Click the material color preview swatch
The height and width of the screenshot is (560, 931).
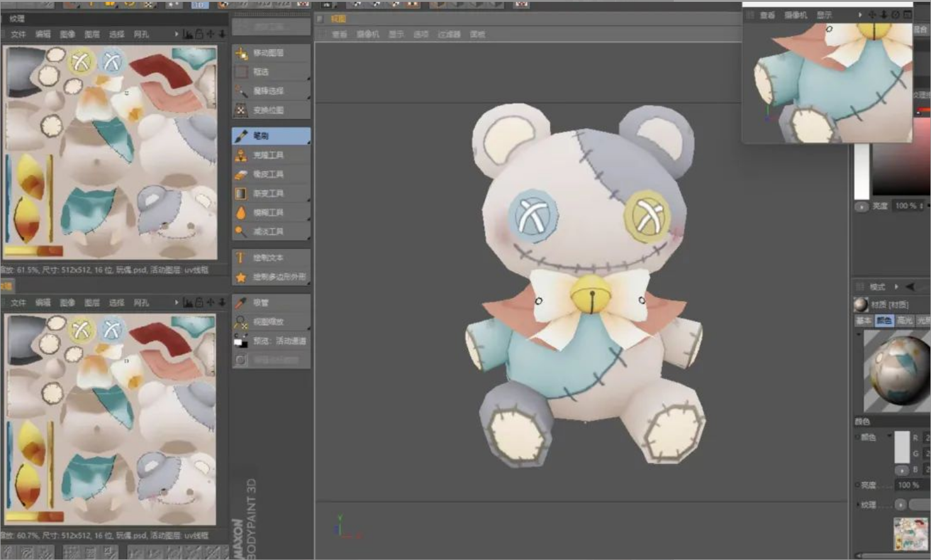902,446
